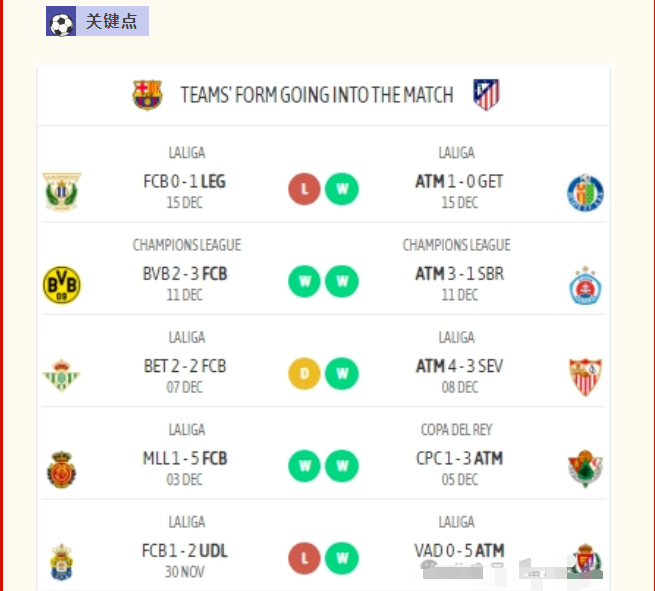
Task: Click the soccer ball icon beside 关键点
Action: click(x=61, y=22)
